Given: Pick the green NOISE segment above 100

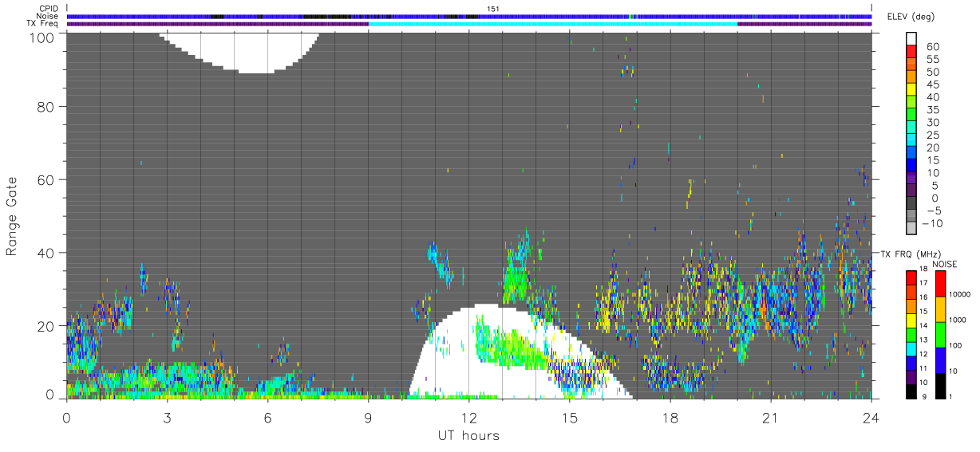Looking at the screenshot, I should pyautogui.click(x=941, y=335).
